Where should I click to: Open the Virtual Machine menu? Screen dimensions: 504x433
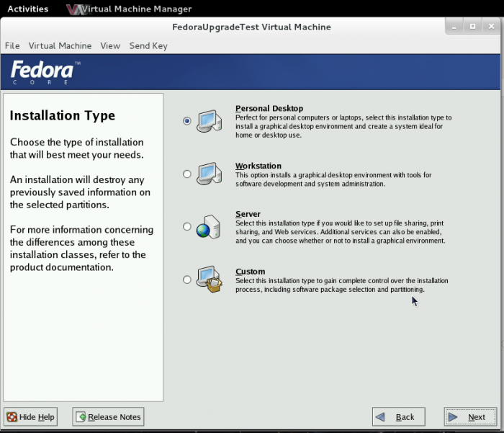click(60, 45)
